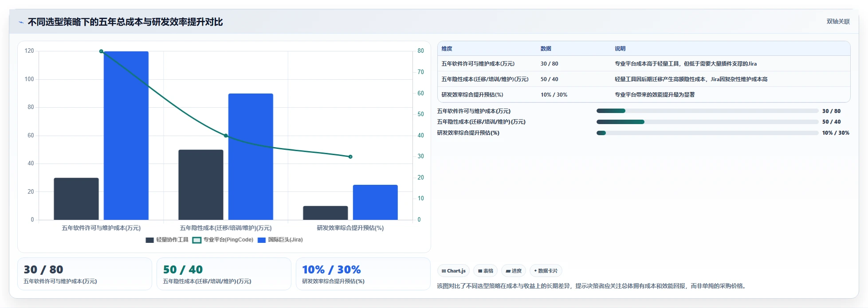Click x-axis label 研发效率综合提升预估(%)
This screenshot has width=868, height=308.
(350, 228)
